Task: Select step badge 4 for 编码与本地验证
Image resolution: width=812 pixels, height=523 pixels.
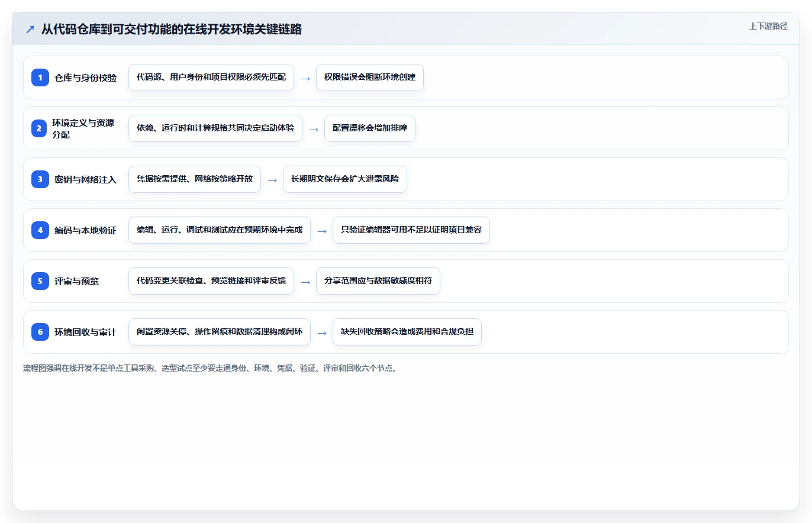Action: click(40, 230)
